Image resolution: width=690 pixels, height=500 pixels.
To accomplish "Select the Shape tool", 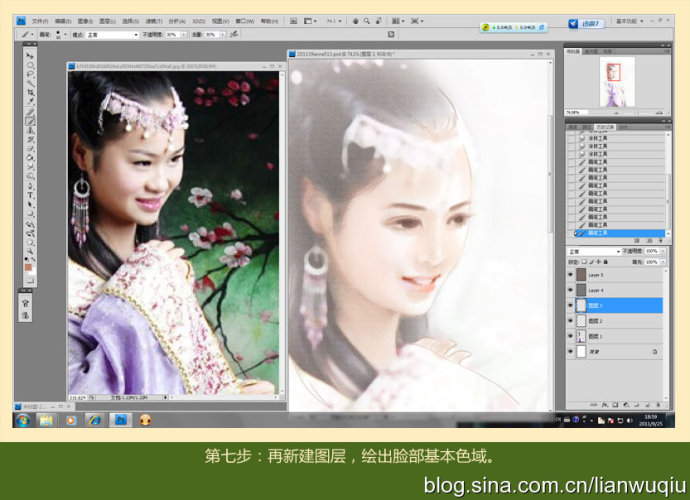I will pyautogui.click(x=30, y=214).
